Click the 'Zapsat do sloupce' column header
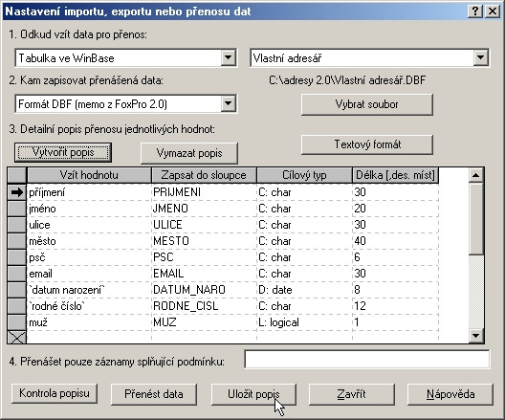 (x=204, y=175)
